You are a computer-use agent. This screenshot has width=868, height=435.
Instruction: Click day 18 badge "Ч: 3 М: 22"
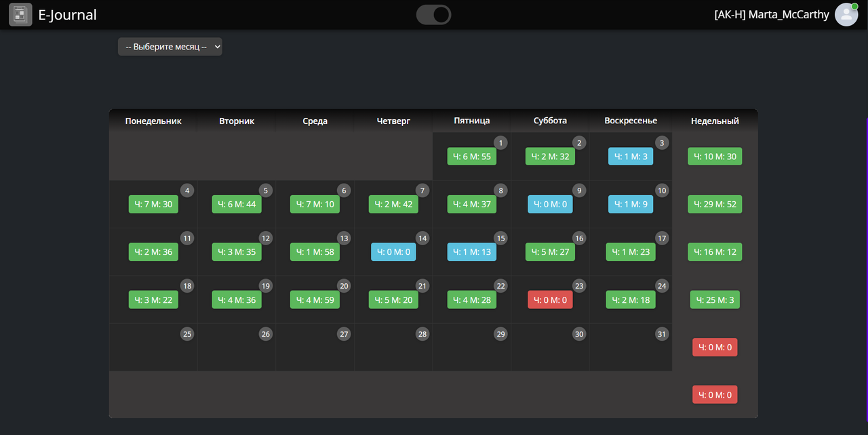tap(153, 299)
